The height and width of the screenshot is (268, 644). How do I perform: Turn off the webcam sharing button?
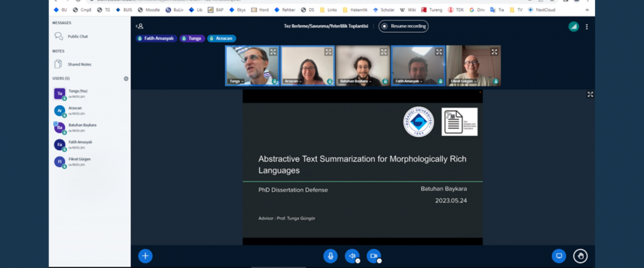tap(374, 256)
